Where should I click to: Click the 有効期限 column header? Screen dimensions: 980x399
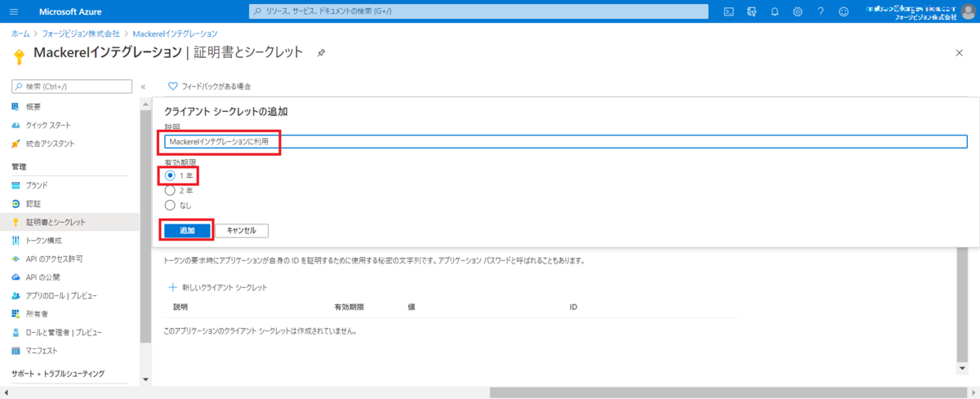349,307
